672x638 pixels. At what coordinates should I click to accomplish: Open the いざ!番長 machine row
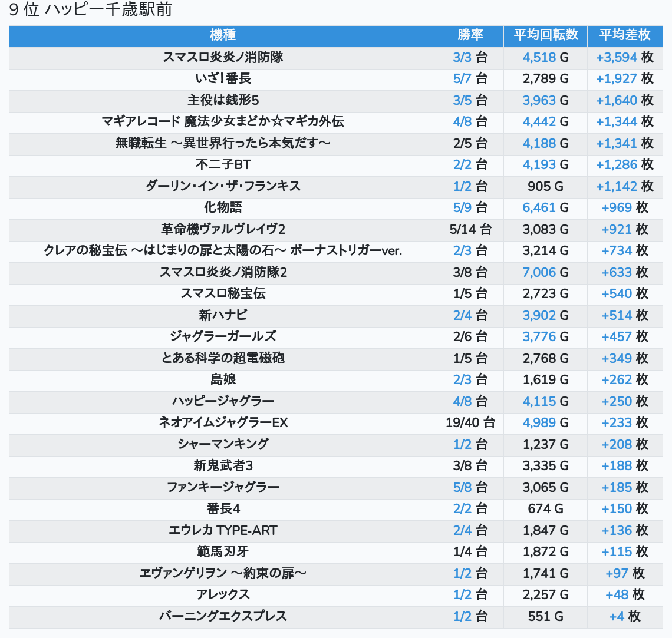pyautogui.click(x=223, y=79)
